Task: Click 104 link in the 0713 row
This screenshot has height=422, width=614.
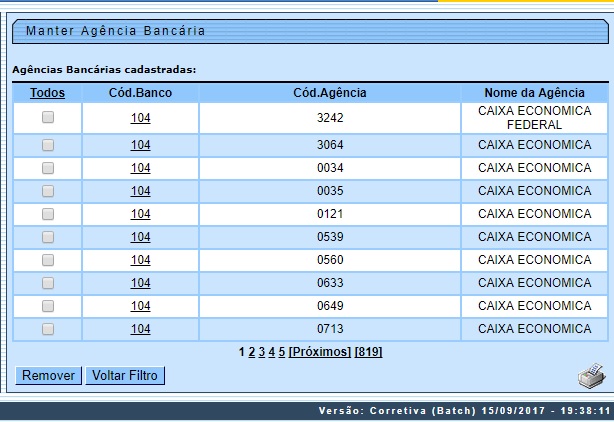Action: (x=141, y=329)
